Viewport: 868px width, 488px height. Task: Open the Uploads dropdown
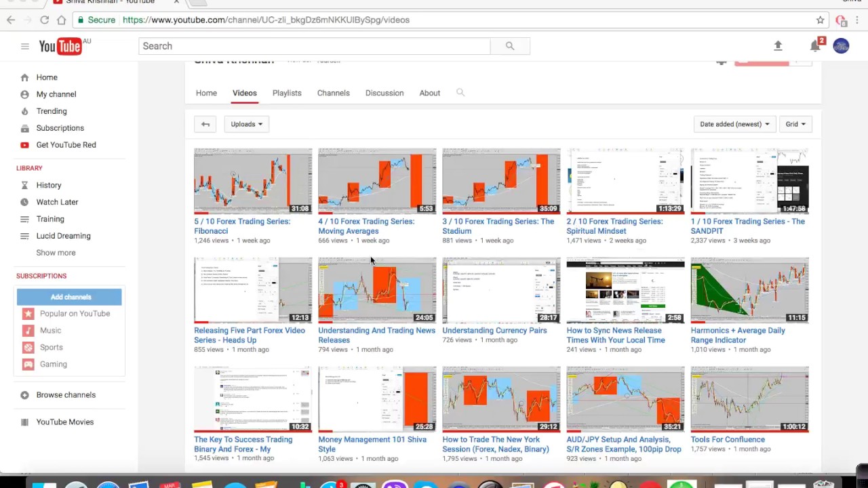coord(247,124)
